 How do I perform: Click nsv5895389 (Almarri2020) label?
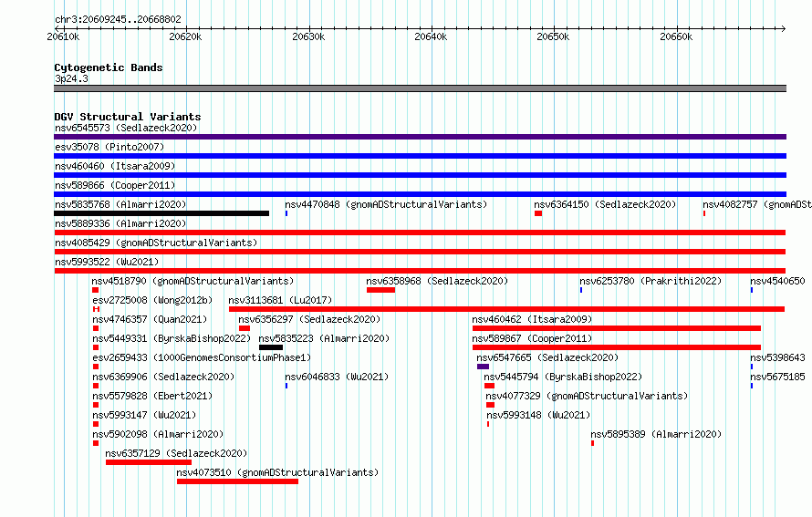(656, 434)
